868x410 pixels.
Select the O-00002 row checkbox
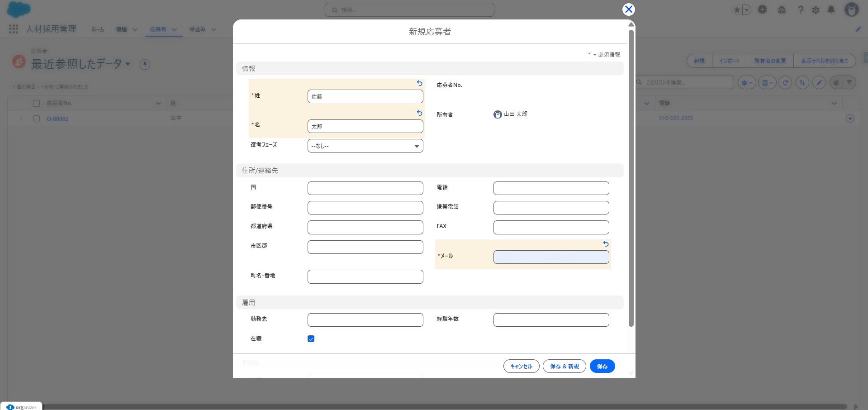pos(37,119)
